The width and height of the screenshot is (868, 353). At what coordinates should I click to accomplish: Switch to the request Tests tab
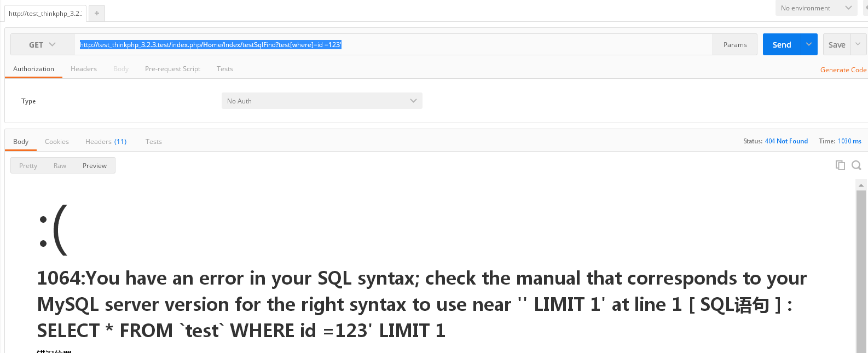point(224,69)
